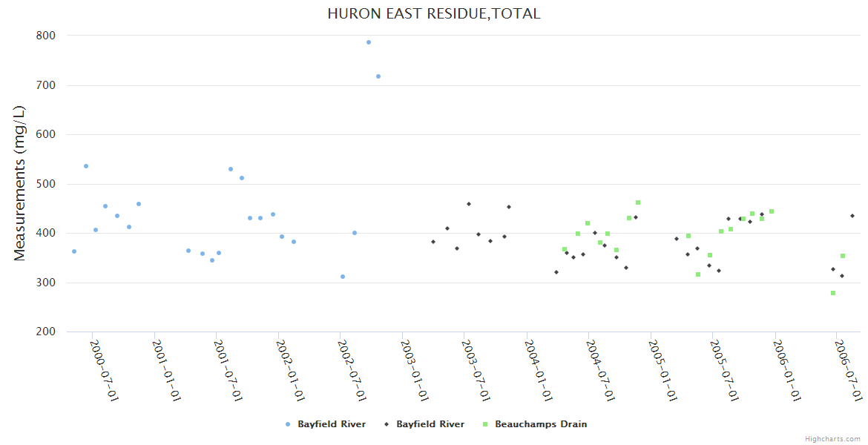Open the Highcharts.com credits link

832,439
